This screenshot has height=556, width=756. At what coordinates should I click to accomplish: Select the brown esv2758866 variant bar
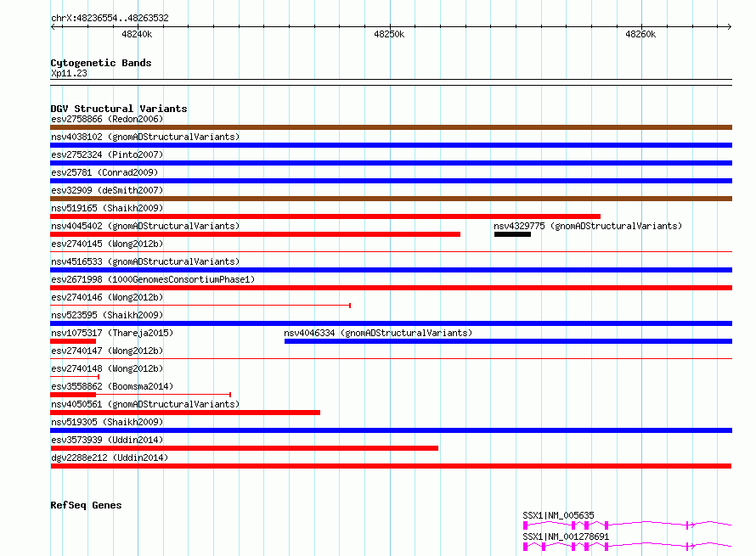(391, 127)
